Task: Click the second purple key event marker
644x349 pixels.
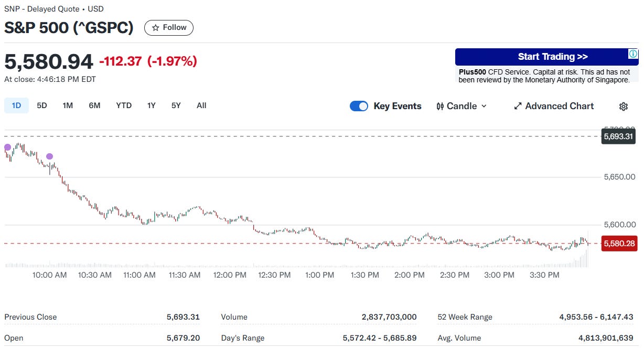Action: pos(49,156)
